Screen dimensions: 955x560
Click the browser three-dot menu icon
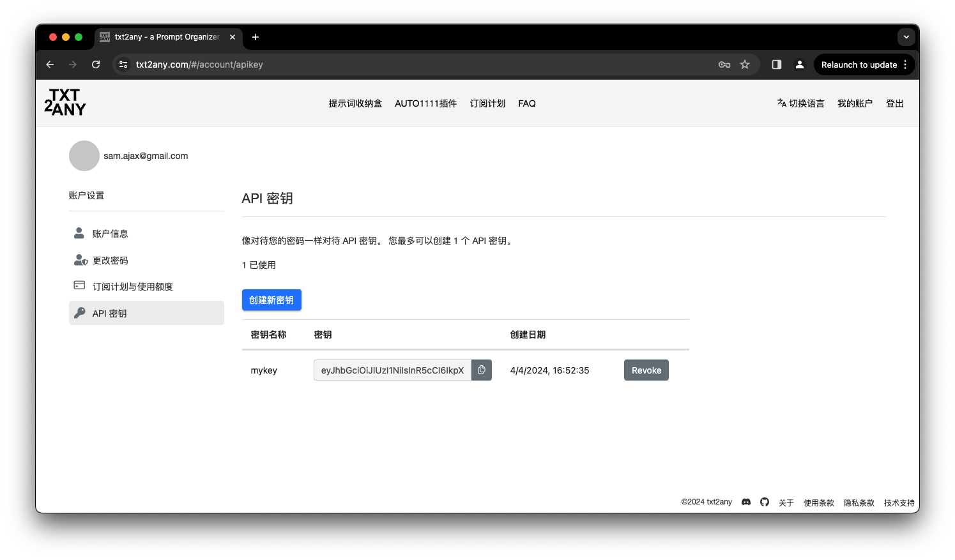(x=905, y=64)
